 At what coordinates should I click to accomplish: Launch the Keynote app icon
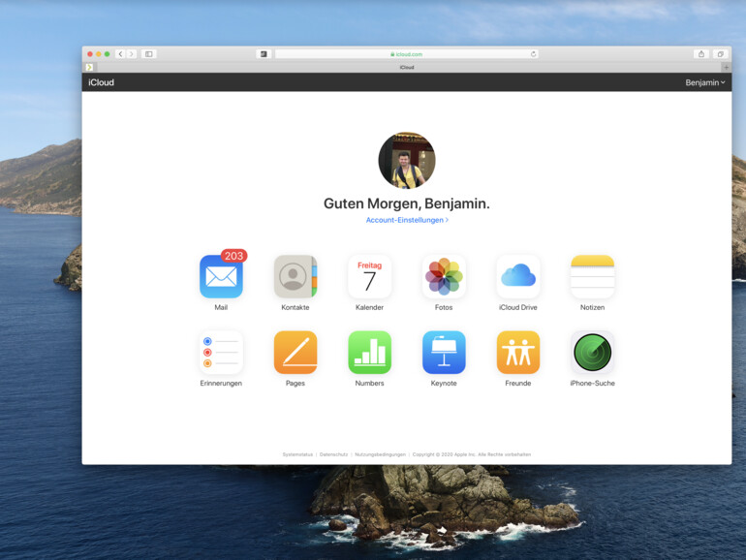444,353
